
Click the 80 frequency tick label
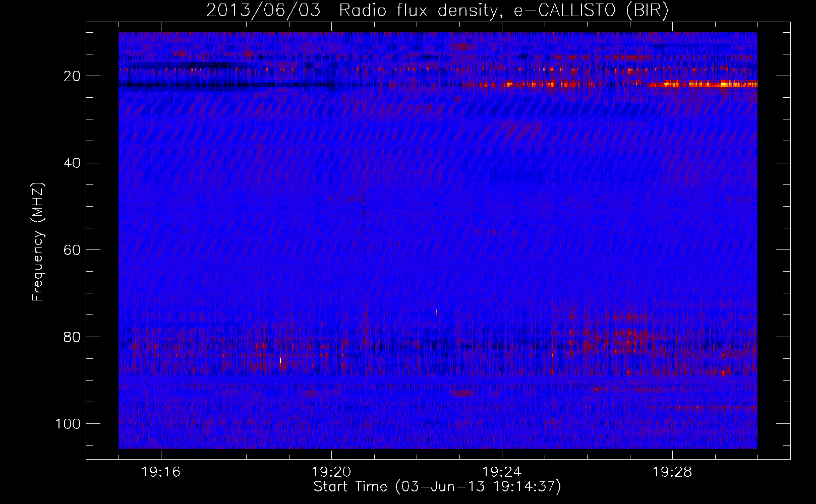coord(73,337)
